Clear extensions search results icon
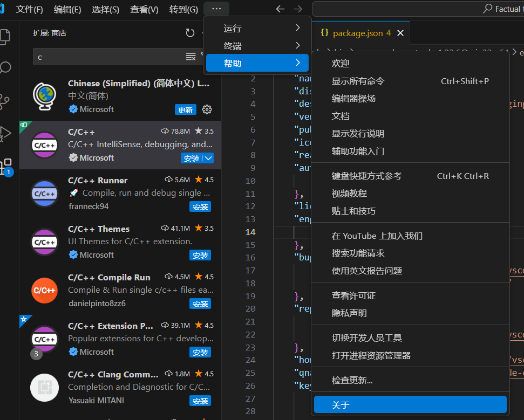 tap(190, 57)
